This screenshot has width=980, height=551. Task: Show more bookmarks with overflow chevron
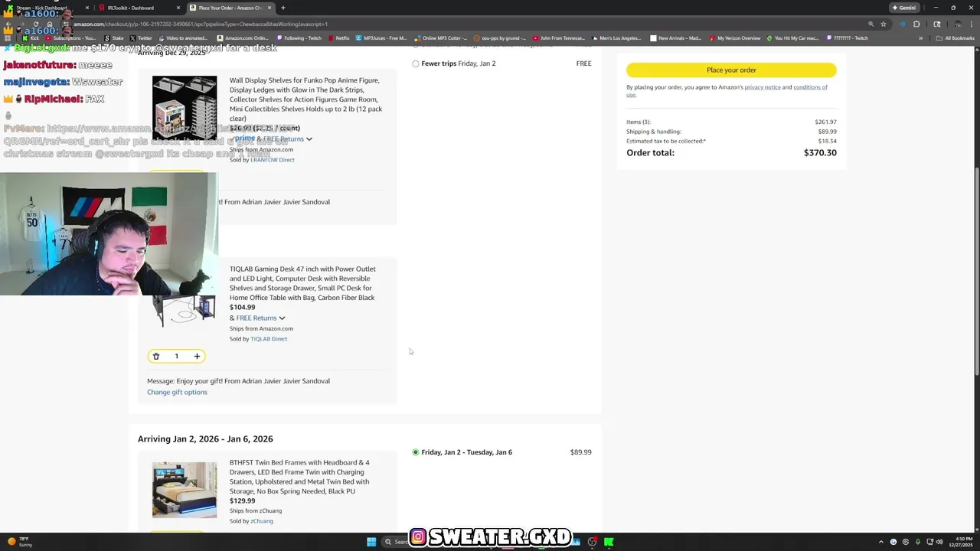[x=921, y=38]
